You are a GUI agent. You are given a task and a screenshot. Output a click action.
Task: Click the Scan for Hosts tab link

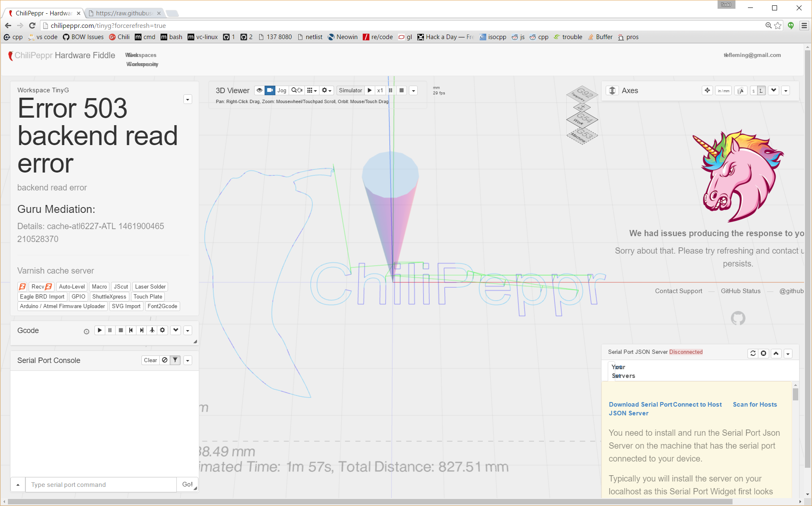755,405
